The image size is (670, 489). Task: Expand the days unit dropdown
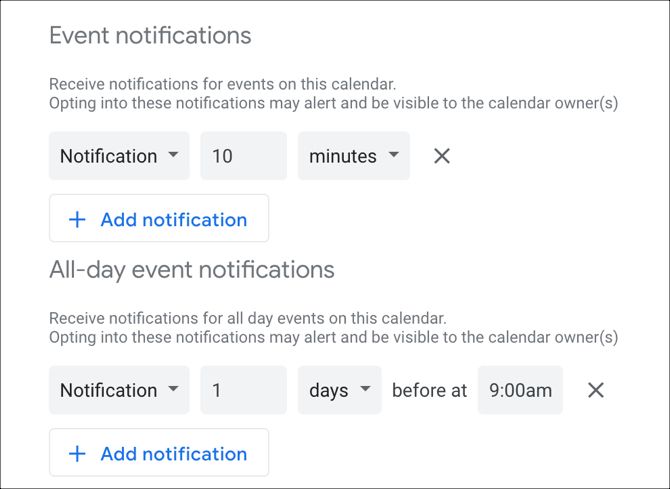coord(339,390)
